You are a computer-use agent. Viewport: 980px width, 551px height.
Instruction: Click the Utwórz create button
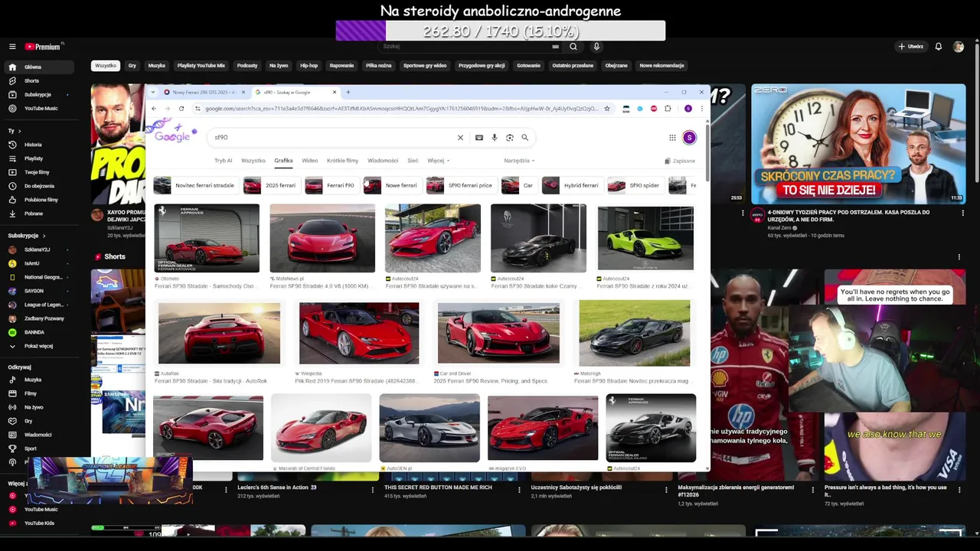(x=911, y=47)
